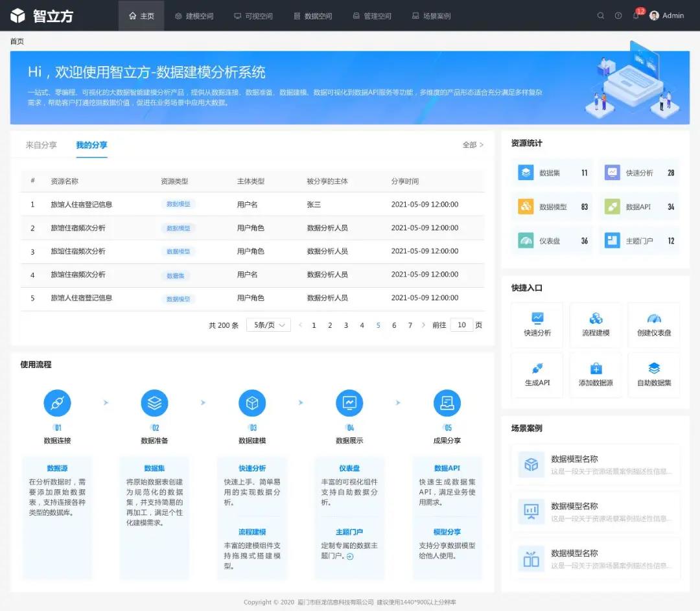The height and width of the screenshot is (611, 700).
Task: Open the 建模空间 navigation menu
Action: point(194,16)
